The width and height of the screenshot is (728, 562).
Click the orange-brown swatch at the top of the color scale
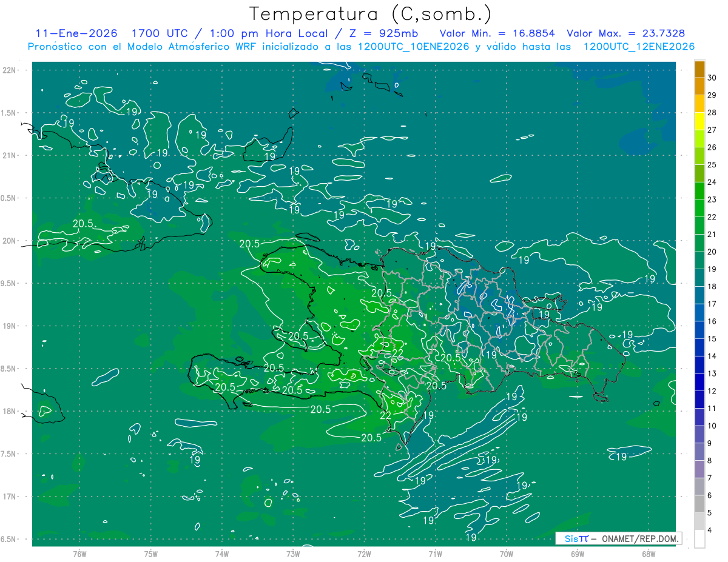point(700,70)
